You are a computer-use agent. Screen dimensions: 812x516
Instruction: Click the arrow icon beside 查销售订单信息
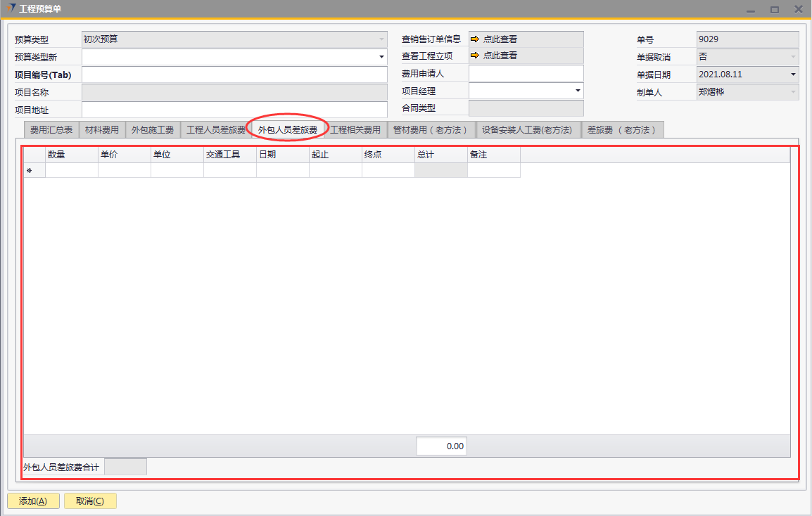(475, 39)
